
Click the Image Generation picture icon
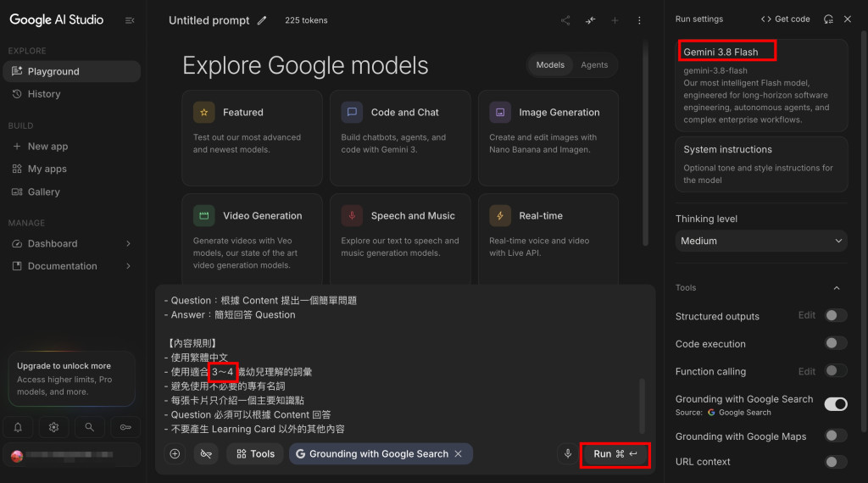(x=500, y=113)
